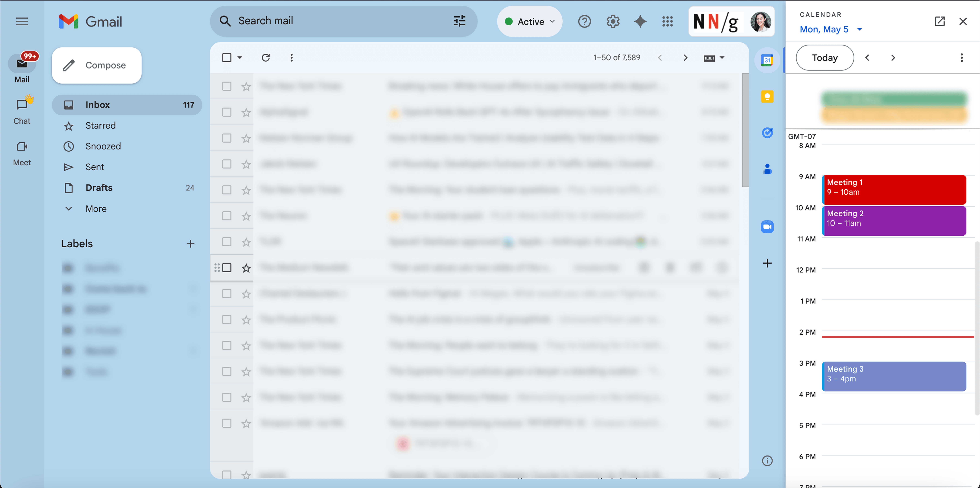
Task: Open the purple Meeting 2 event
Action: pyautogui.click(x=894, y=221)
